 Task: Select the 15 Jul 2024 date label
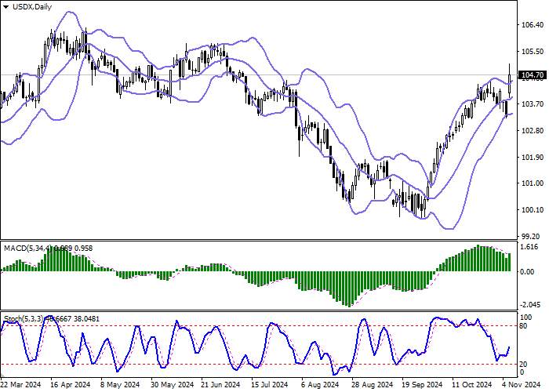271,385
